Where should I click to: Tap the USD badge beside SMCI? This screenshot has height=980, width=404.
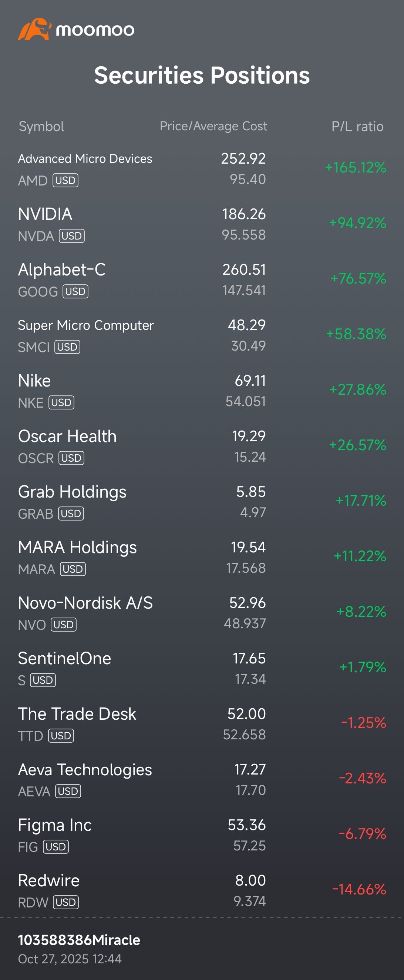point(67,347)
